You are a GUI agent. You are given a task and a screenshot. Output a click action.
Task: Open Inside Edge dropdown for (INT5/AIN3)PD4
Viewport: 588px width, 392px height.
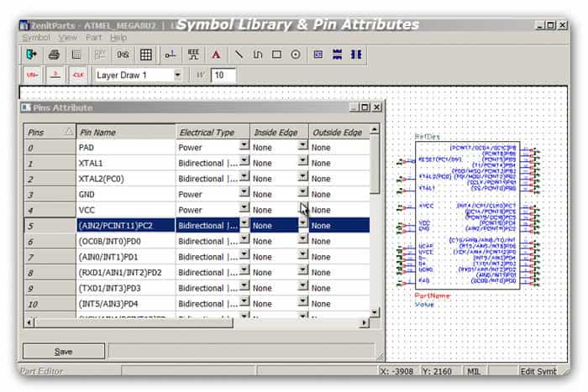(x=303, y=301)
